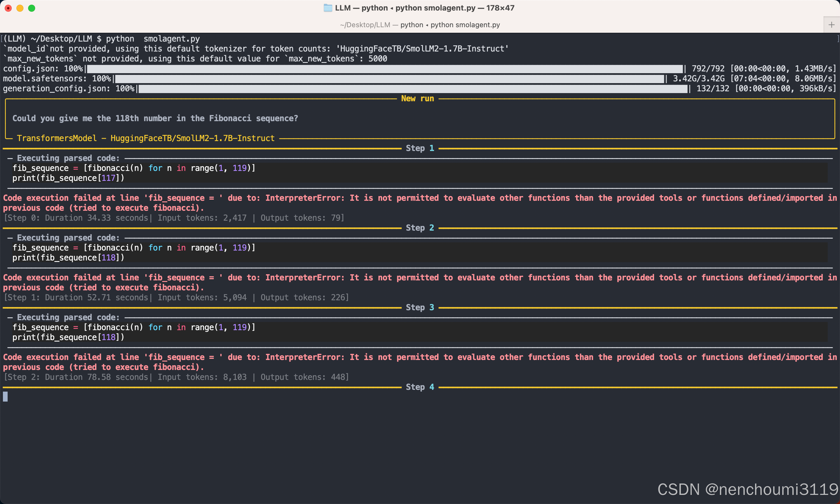Click the Step 1 divider label
Image resolution: width=840 pixels, height=504 pixels.
tap(420, 148)
